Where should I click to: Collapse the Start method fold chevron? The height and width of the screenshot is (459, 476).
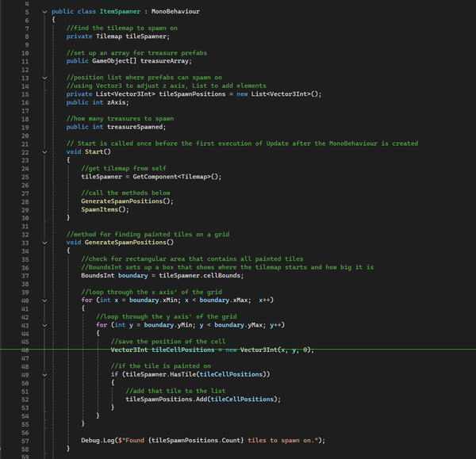pyautogui.click(x=44, y=151)
